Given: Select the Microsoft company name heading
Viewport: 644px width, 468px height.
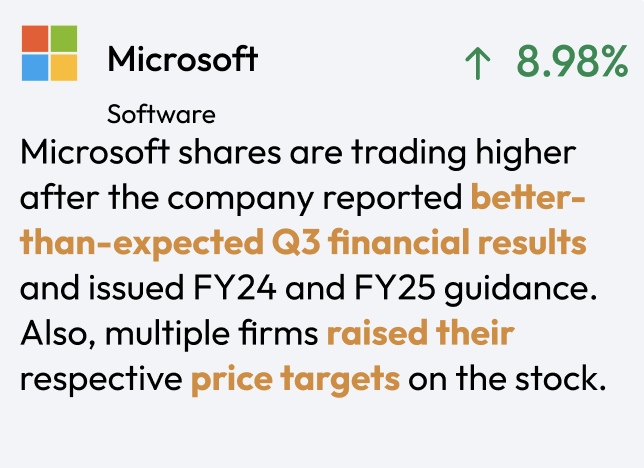Looking at the screenshot, I should pyautogui.click(x=183, y=59).
